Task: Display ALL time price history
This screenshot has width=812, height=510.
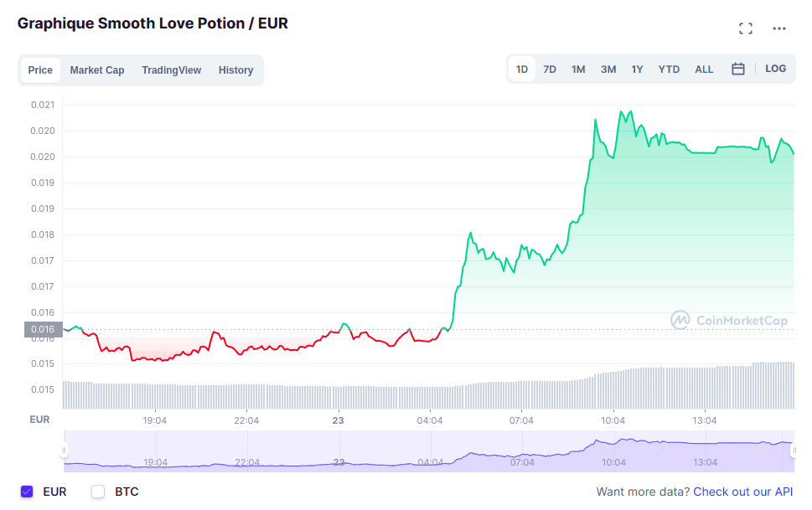Action: coord(704,70)
